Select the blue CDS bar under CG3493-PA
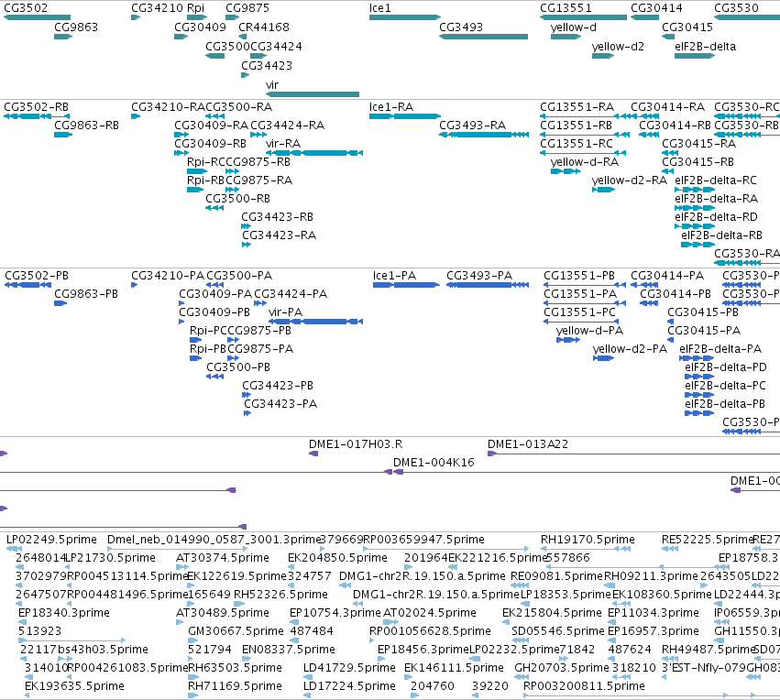This screenshot has height=700, width=780. [488, 285]
